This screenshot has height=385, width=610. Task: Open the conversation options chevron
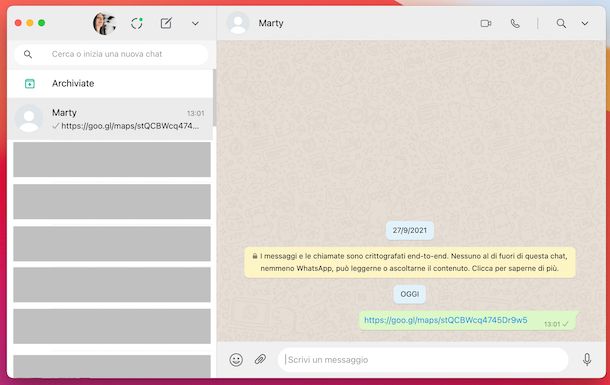pyautogui.click(x=585, y=23)
